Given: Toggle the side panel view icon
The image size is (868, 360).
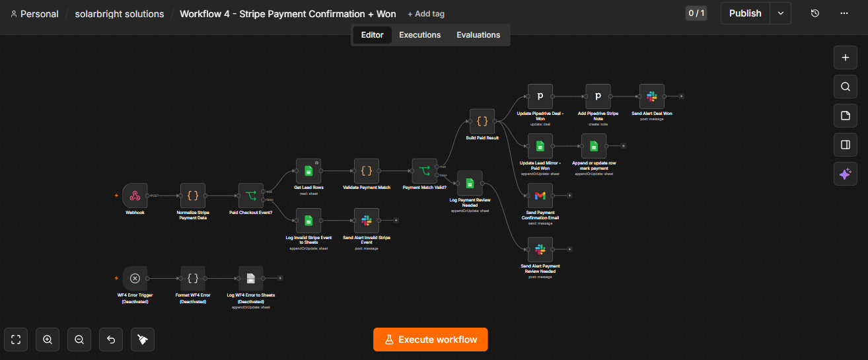Looking at the screenshot, I should 845,145.
